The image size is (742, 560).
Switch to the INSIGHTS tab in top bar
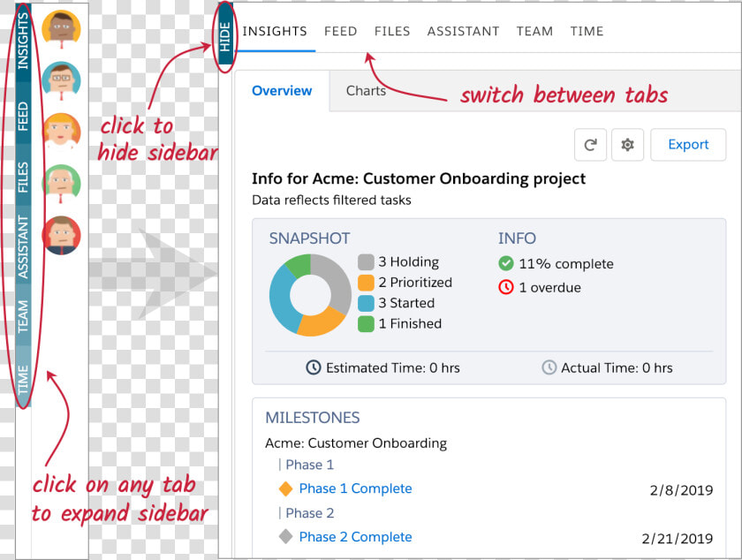point(275,31)
